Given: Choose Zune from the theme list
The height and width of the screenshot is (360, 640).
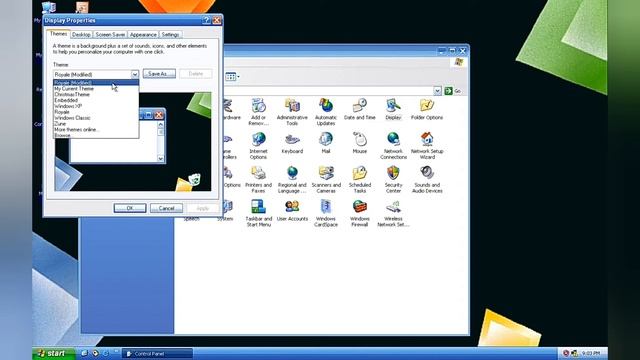Looking at the screenshot, I should (x=96, y=124).
